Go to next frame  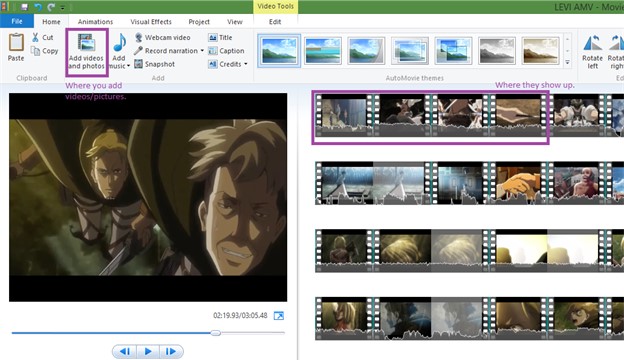[171, 351]
